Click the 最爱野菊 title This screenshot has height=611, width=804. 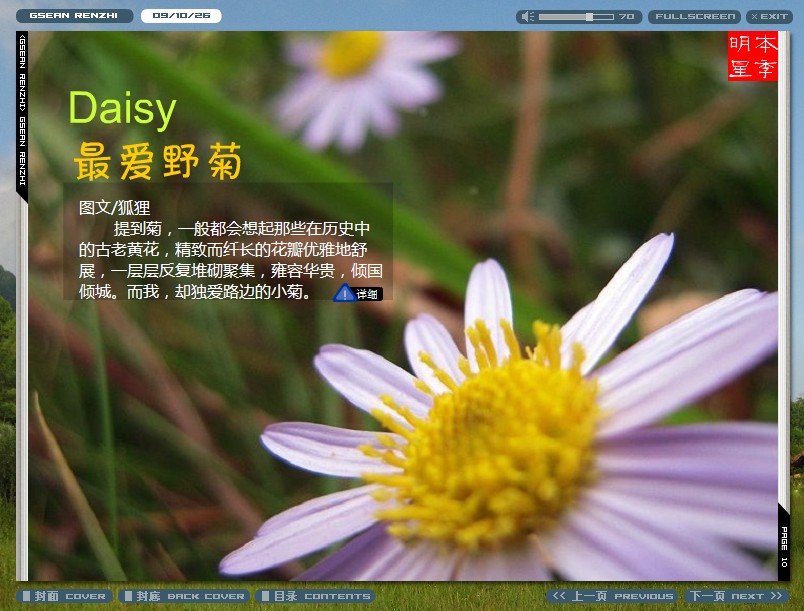coord(158,161)
